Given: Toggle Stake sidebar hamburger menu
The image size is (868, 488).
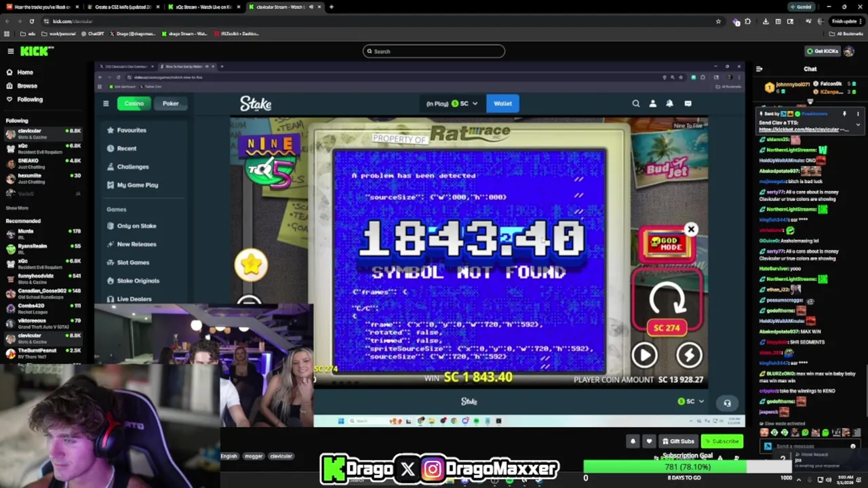Looking at the screenshot, I should click(x=106, y=104).
